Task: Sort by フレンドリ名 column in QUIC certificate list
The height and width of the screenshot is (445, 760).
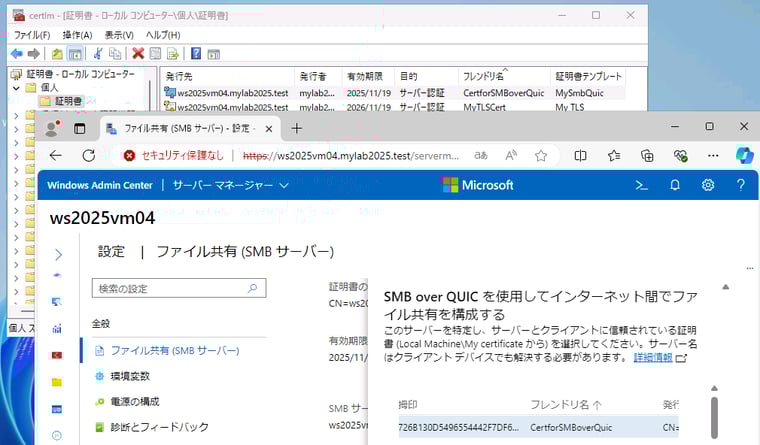Action: [566, 405]
